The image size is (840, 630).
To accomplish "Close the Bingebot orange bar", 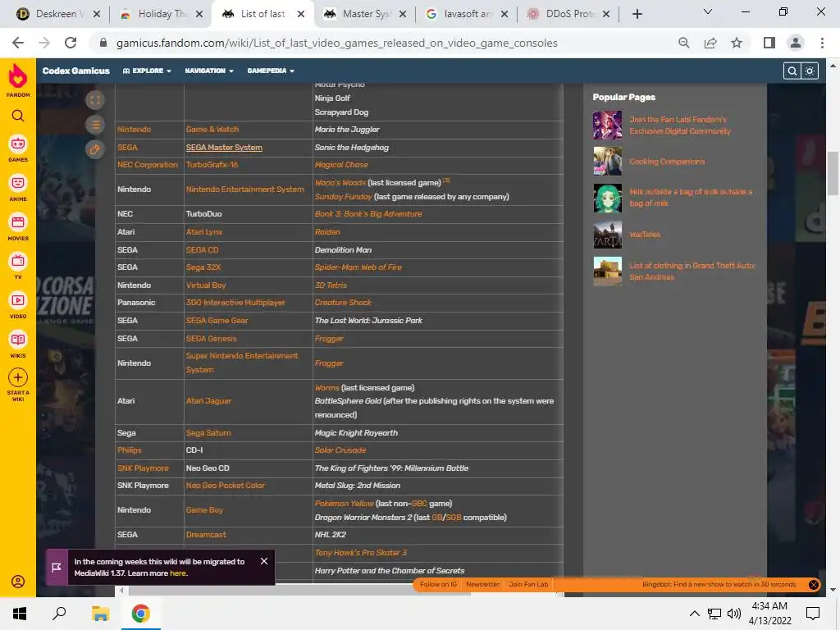I will (x=813, y=584).
